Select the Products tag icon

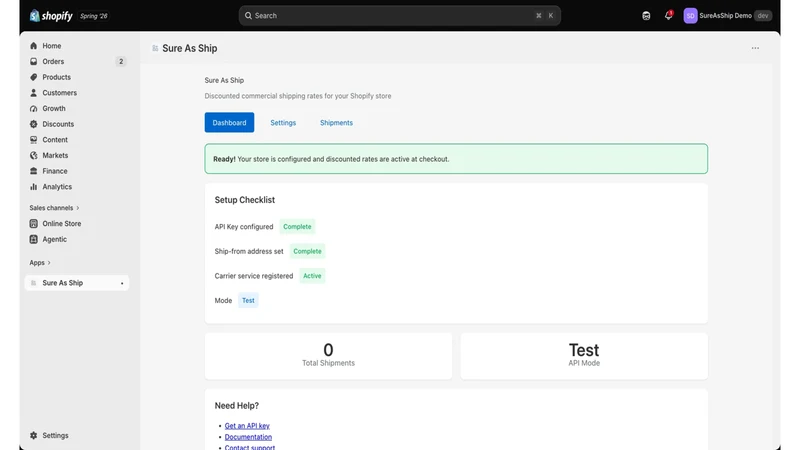point(34,77)
